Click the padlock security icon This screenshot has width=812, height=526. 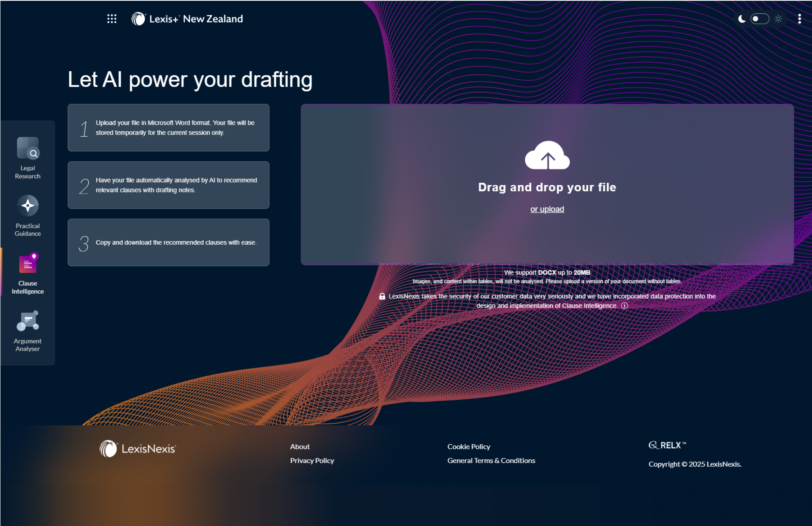pyautogui.click(x=382, y=296)
